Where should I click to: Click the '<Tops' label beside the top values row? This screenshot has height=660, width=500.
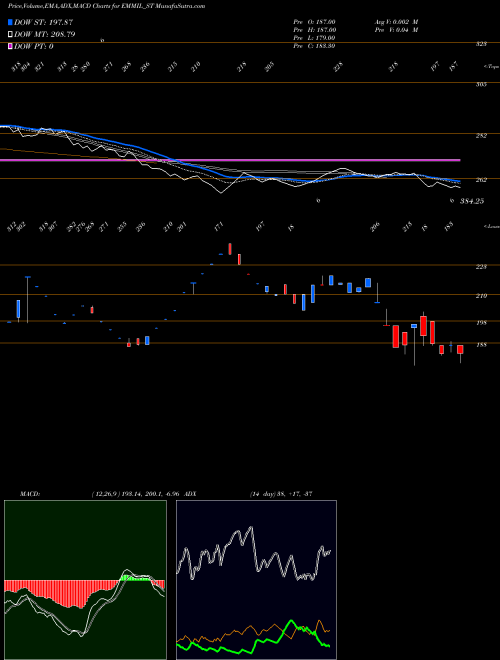pyautogui.click(x=491, y=67)
